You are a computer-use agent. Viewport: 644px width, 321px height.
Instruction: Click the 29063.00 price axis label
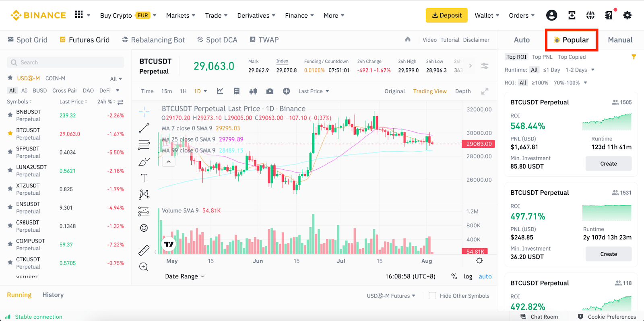(x=479, y=144)
